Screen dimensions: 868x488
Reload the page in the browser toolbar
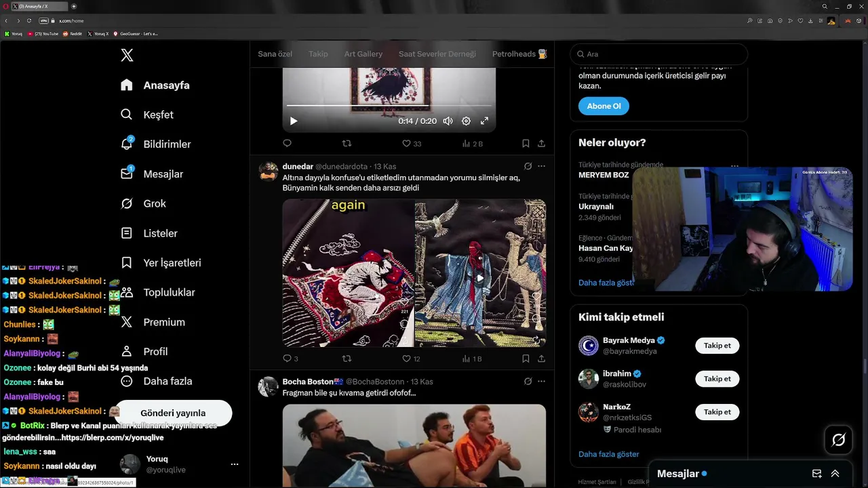coord(29,21)
